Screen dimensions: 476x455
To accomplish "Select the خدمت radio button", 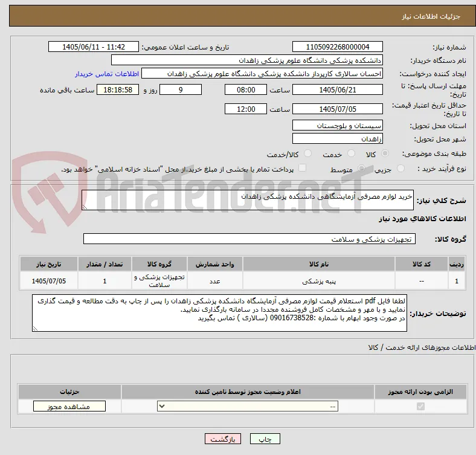I will tap(351, 153).
